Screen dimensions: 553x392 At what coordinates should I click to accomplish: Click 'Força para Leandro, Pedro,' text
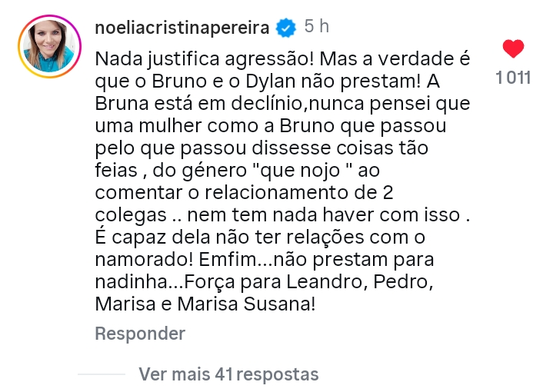click(x=308, y=282)
